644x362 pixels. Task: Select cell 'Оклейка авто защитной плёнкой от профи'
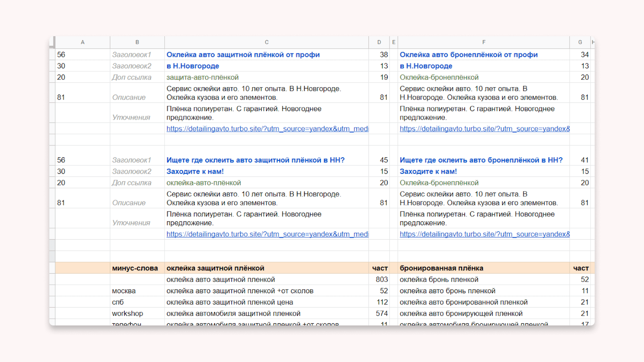(x=243, y=55)
